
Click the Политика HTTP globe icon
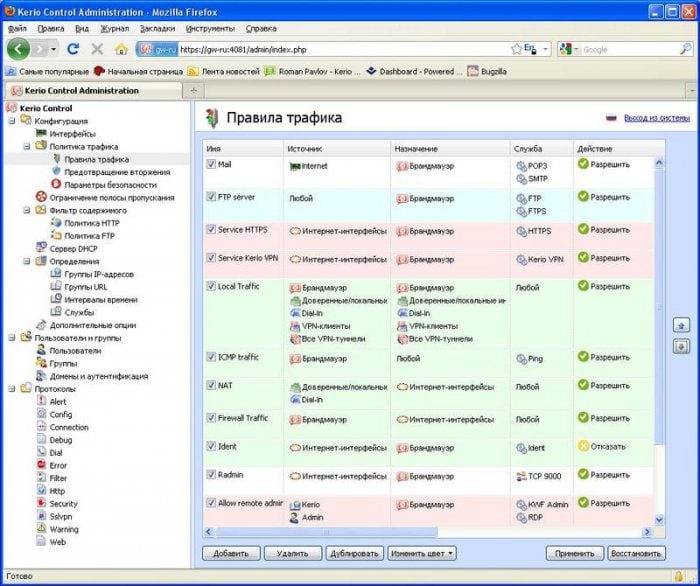56,222
